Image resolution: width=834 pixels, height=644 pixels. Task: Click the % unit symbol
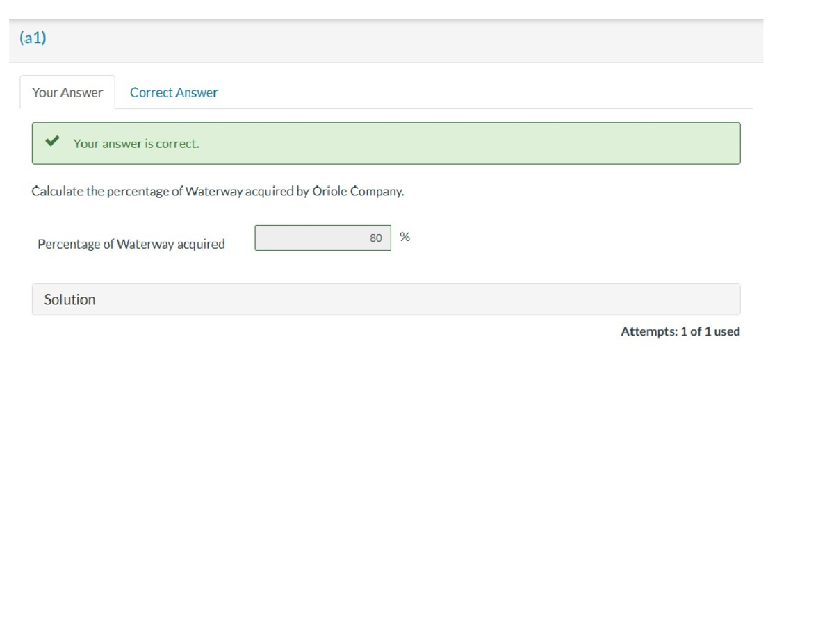405,237
